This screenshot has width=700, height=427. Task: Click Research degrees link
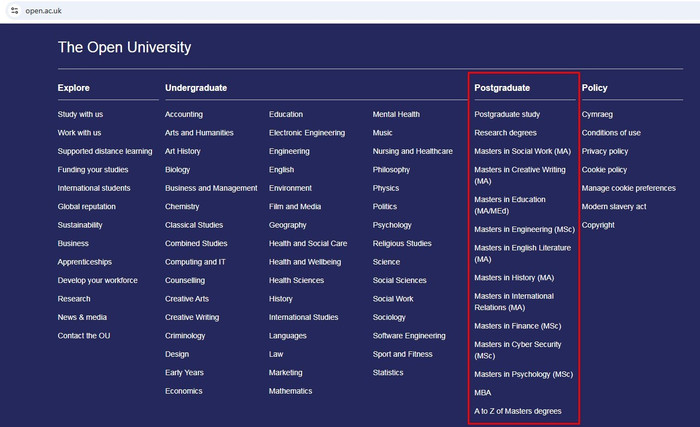[x=505, y=133]
